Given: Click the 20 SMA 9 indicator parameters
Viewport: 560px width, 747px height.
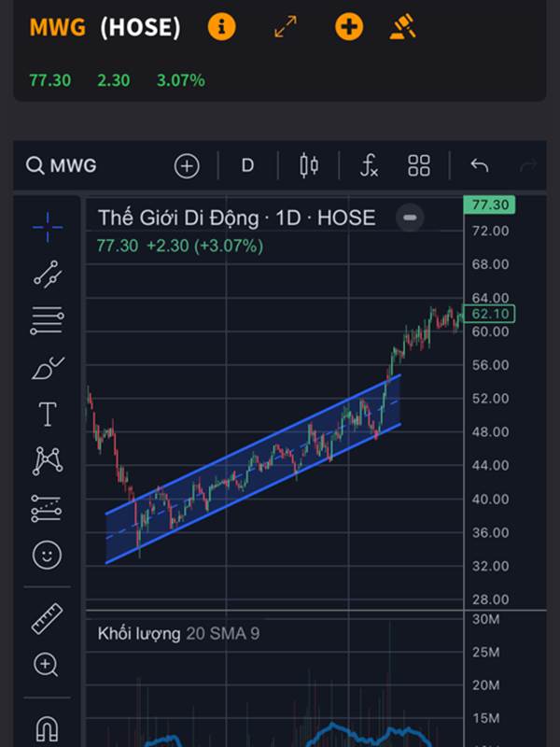Looking at the screenshot, I should pos(223,634).
